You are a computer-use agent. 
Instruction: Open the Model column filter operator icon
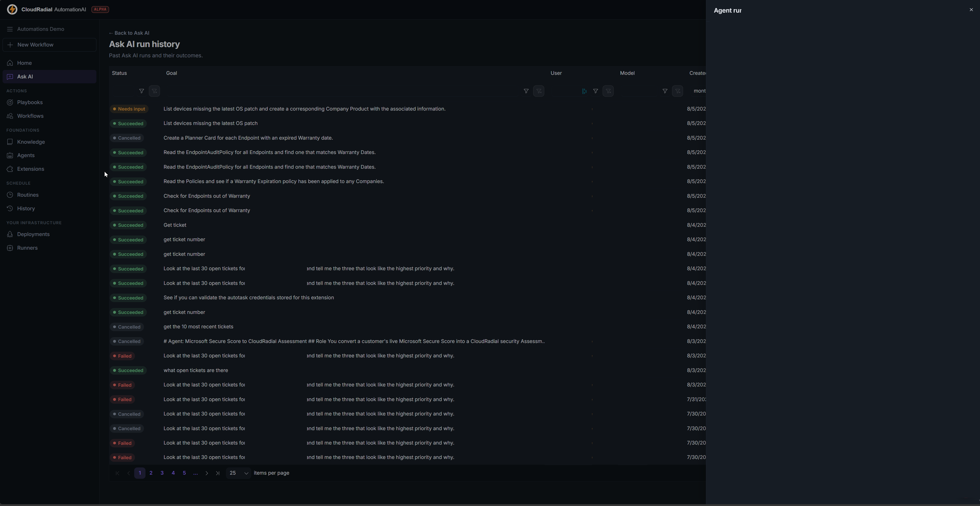[x=665, y=91]
